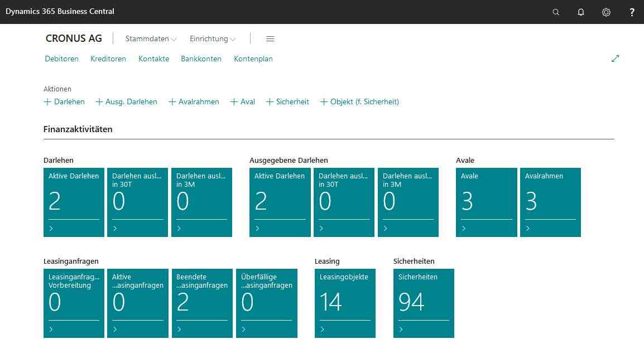Click the CRONUS AG company name
The width and height of the screenshot is (644, 363).
(x=74, y=38)
